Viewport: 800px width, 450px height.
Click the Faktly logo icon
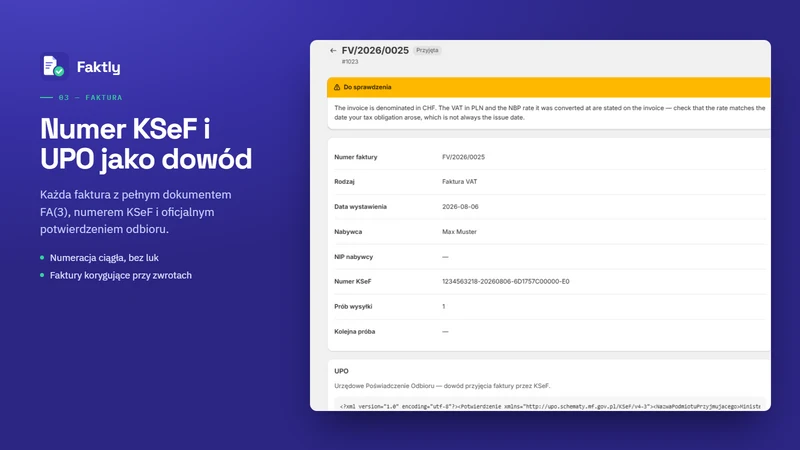(x=54, y=66)
